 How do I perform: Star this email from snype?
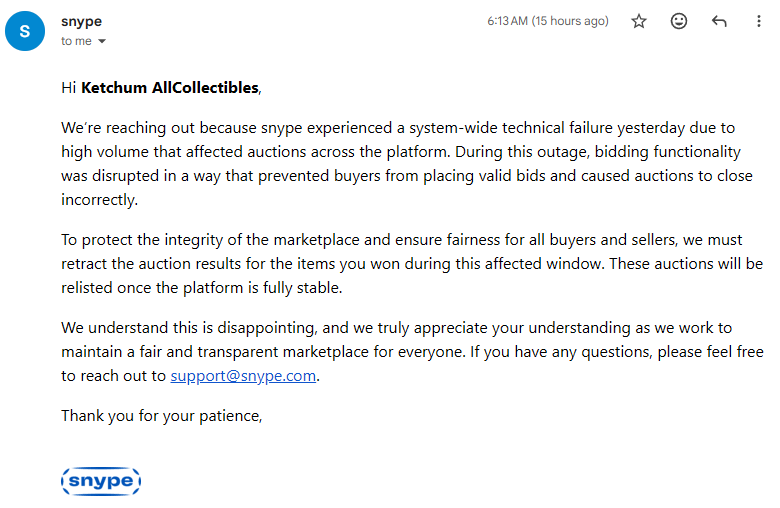tap(639, 21)
